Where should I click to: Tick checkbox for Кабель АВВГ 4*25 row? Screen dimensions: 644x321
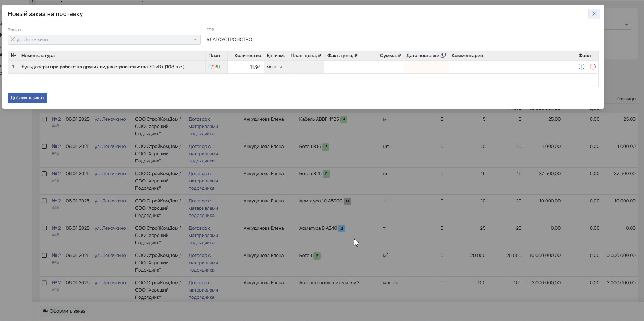(x=44, y=119)
